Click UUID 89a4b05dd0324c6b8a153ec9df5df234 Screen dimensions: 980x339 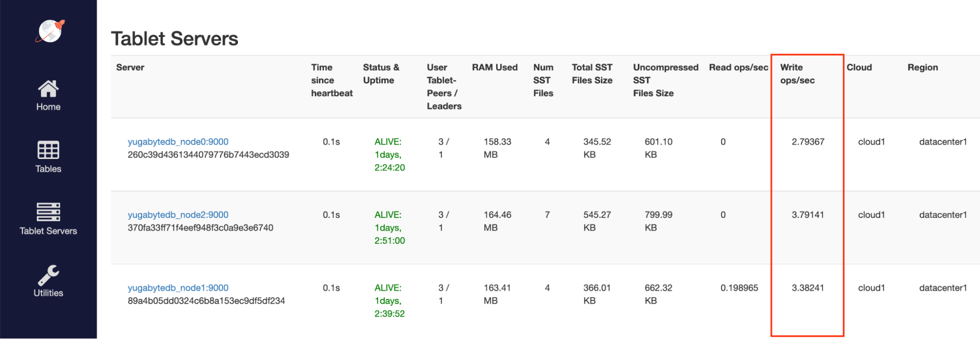206,301
